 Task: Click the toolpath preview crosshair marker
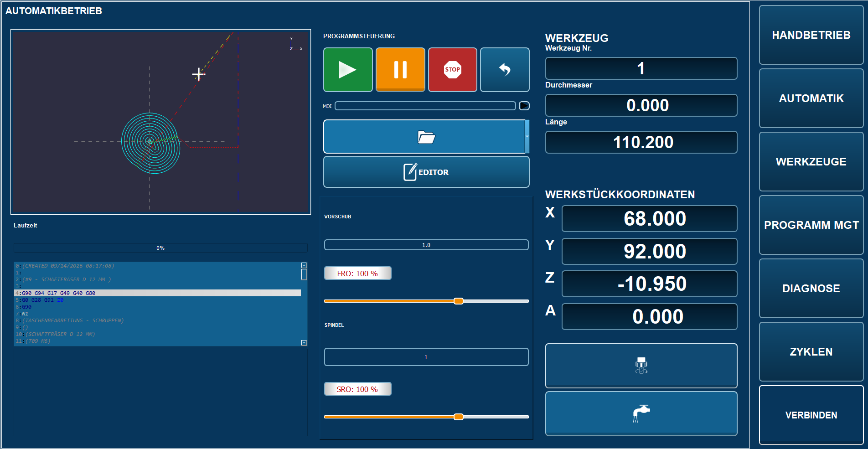click(198, 74)
